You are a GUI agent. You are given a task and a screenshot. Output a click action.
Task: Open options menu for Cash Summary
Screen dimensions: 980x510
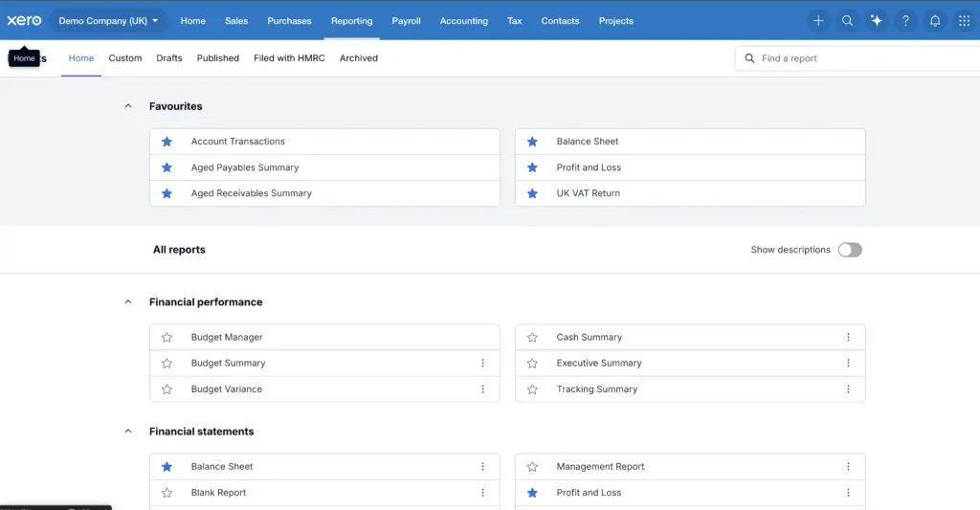click(848, 337)
